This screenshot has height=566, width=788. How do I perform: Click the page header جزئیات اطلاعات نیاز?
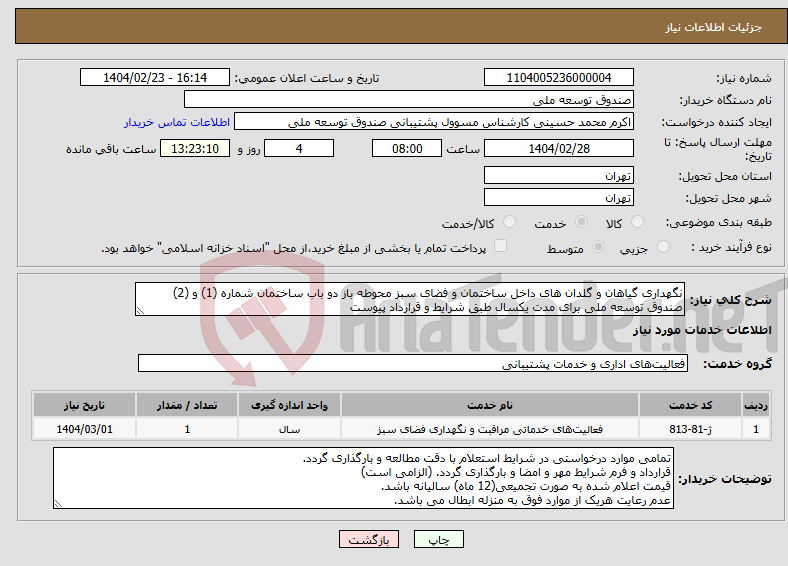[x=713, y=27]
